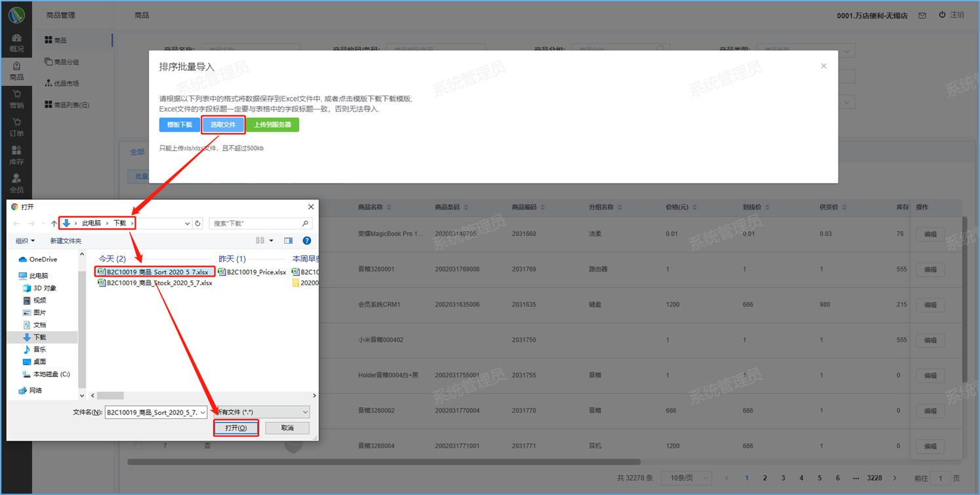Sort by 商品名称 column header

[x=375, y=207]
